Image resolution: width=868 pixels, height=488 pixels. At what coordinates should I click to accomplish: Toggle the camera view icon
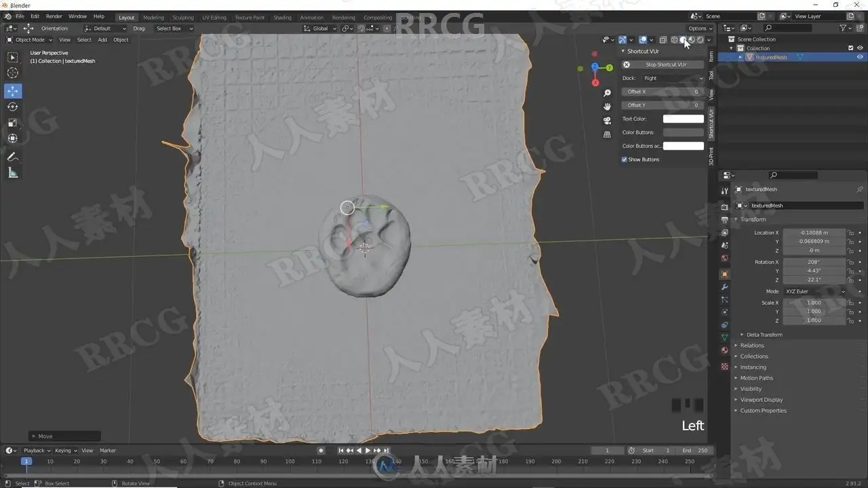tap(608, 121)
